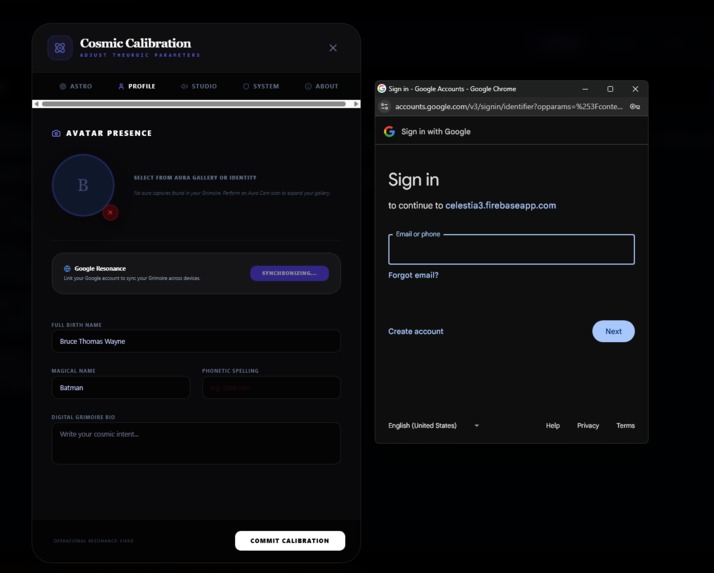Screen dimensions: 714x573
Task: Maximize the Google sign-in Chrome window
Action: tap(610, 89)
